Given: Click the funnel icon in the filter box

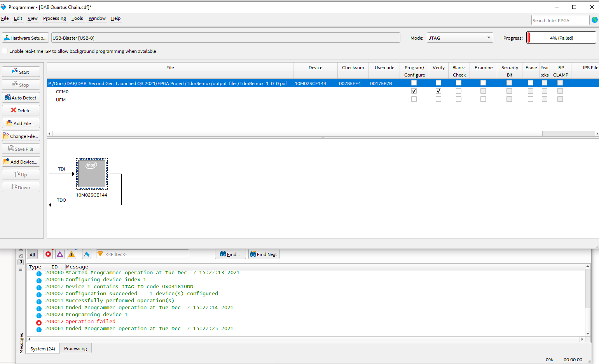Looking at the screenshot, I should (x=100, y=254).
